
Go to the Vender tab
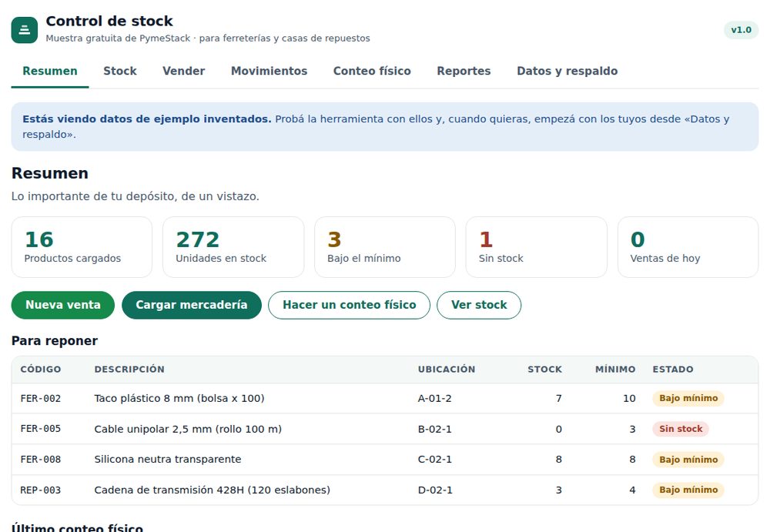pyautogui.click(x=184, y=72)
